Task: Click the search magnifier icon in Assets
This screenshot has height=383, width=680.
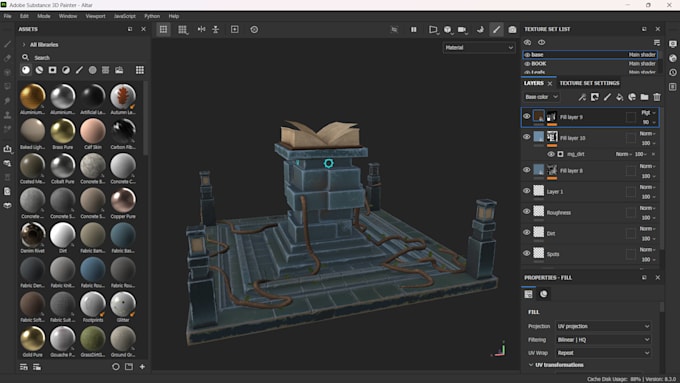Action: tap(26, 57)
